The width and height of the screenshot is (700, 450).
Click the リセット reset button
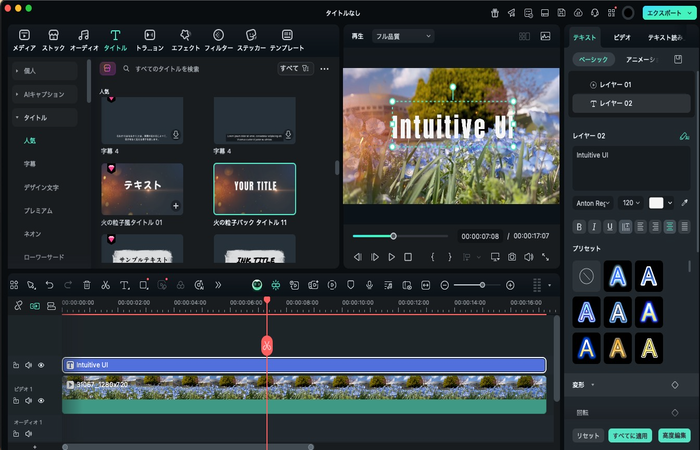[587, 435]
